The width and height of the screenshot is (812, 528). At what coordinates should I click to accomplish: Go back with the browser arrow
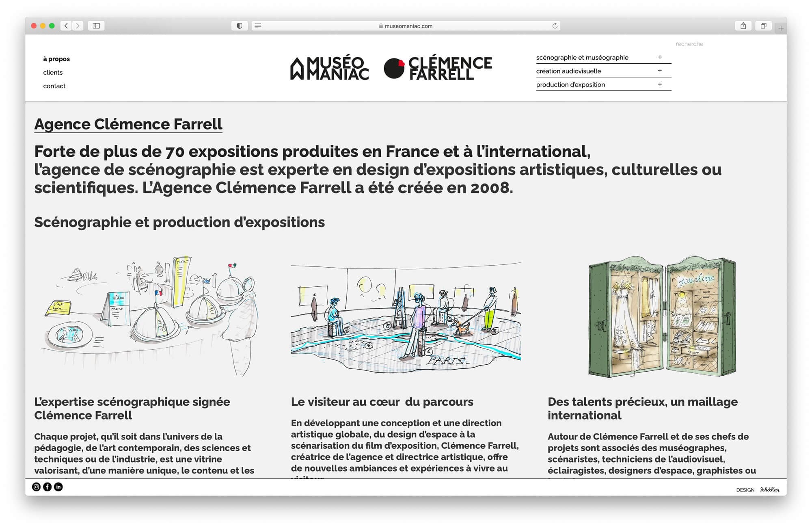click(x=66, y=26)
